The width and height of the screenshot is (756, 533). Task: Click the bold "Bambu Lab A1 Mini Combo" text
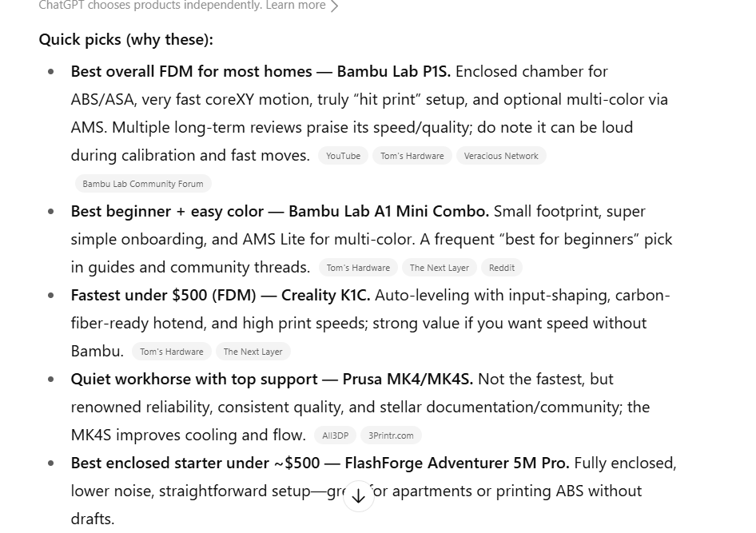388,211
